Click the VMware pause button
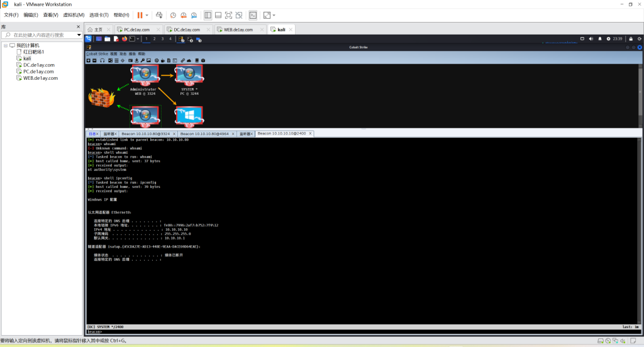This screenshot has width=644, height=347. point(140,15)
